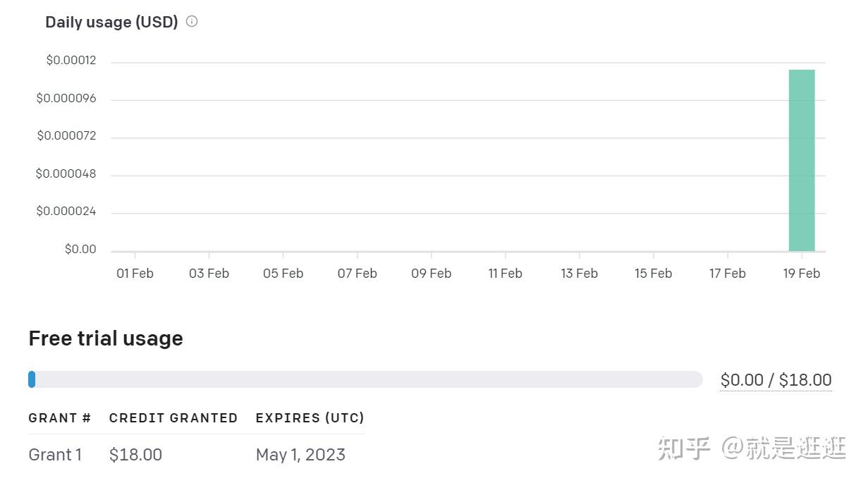Click the Free trial usage heading

[106, 338]
